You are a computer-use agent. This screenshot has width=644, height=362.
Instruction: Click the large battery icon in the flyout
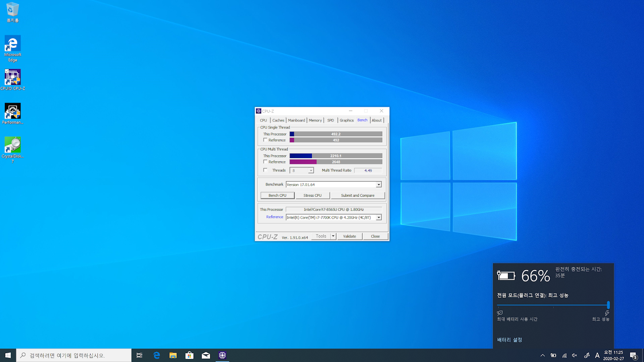pos(506,276)
